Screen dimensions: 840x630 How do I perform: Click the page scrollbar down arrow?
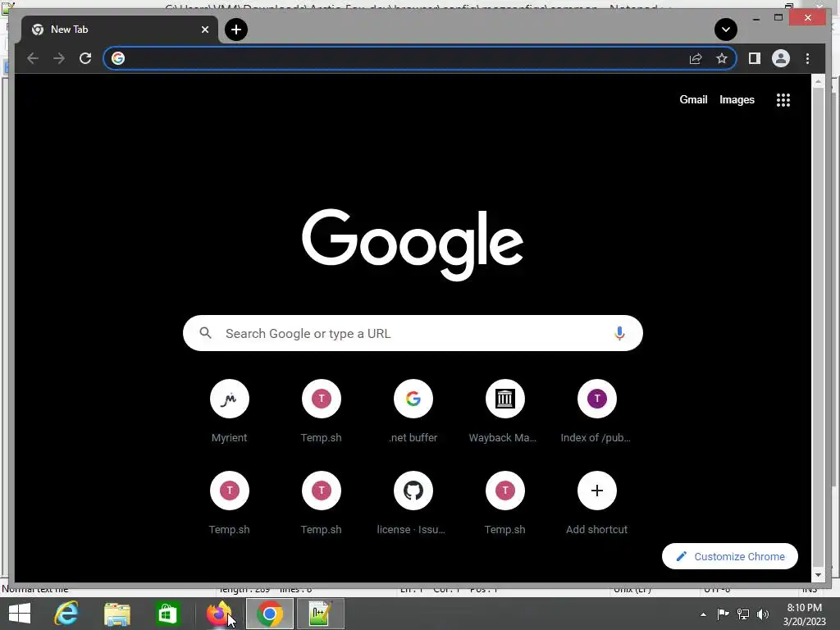click(x=818, y=575)
